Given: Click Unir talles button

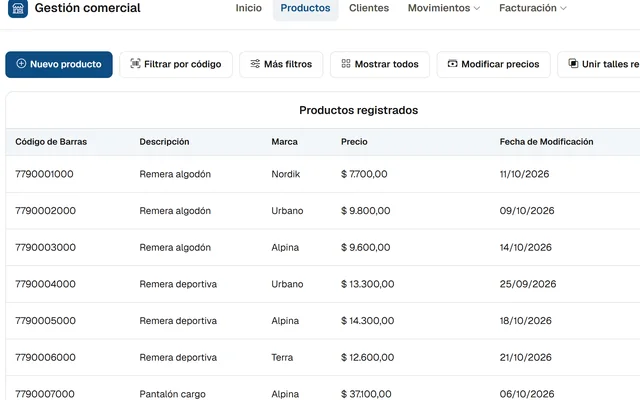Looking at the screenshot, I should [x=599, y=64].
